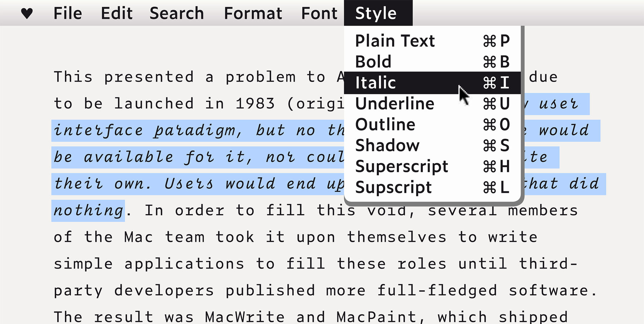Apply Underline to the selection

coord(394,103)
